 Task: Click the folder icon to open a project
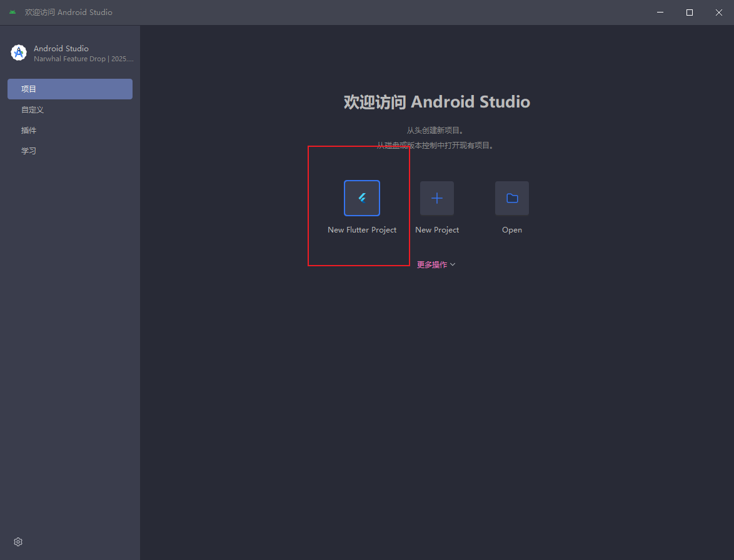512,198
